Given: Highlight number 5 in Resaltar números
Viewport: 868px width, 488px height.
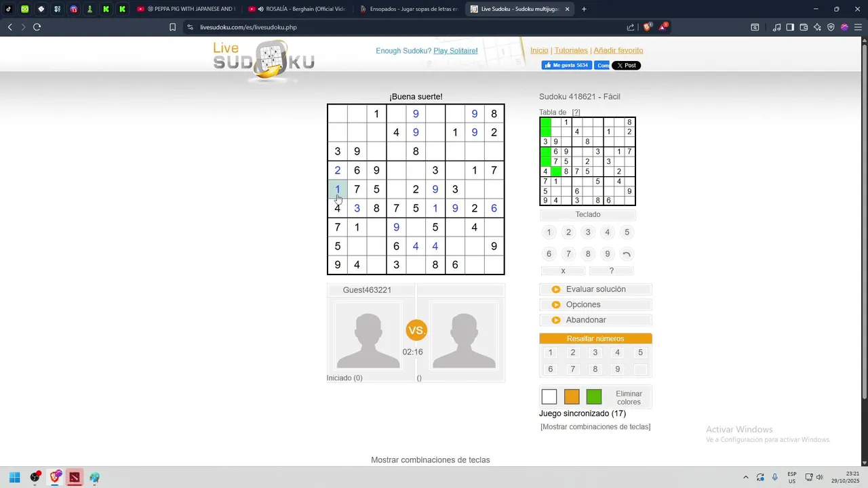Looking at the screenshot, I should (x=640, y=352).
